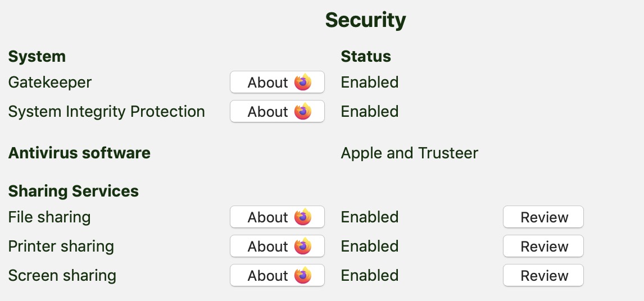Click the Status column heading
Screen dimensions: 644x301
click(x=366, y=56)
